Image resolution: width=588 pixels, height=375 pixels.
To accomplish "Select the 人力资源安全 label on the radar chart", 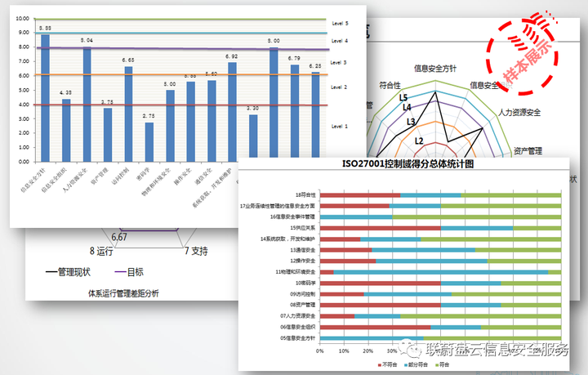I will 519,112.
